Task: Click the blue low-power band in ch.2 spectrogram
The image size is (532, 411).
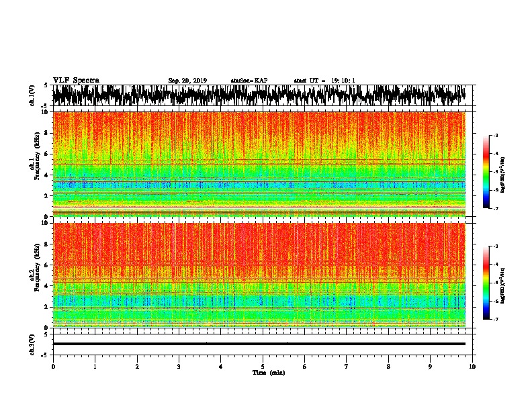Action: [259, 301]
